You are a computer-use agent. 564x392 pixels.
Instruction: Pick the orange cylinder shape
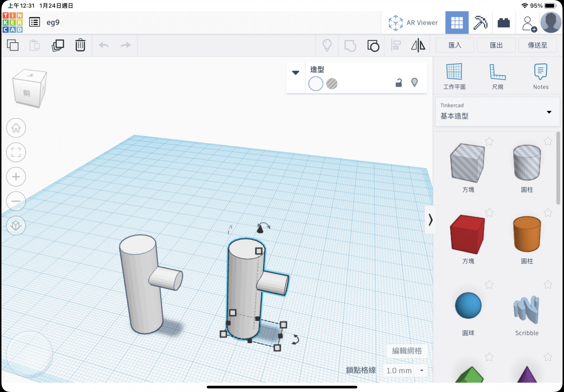[527, 234]
